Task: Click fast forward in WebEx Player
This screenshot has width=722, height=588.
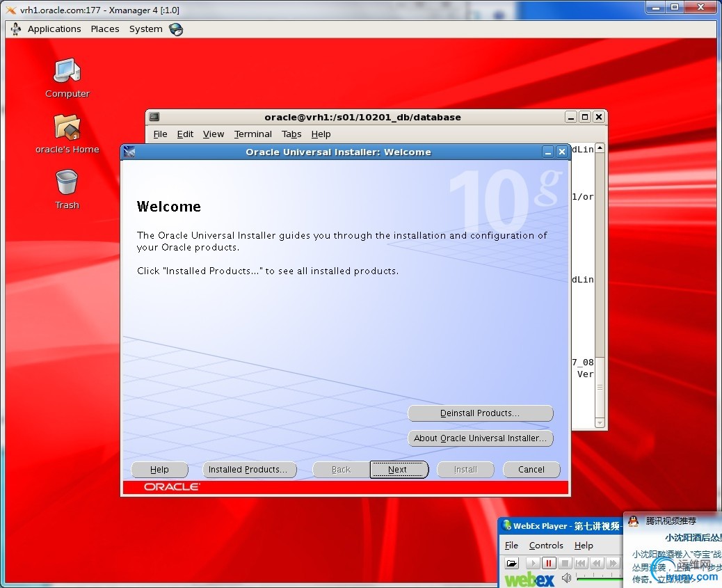Action: coord(613,563)
